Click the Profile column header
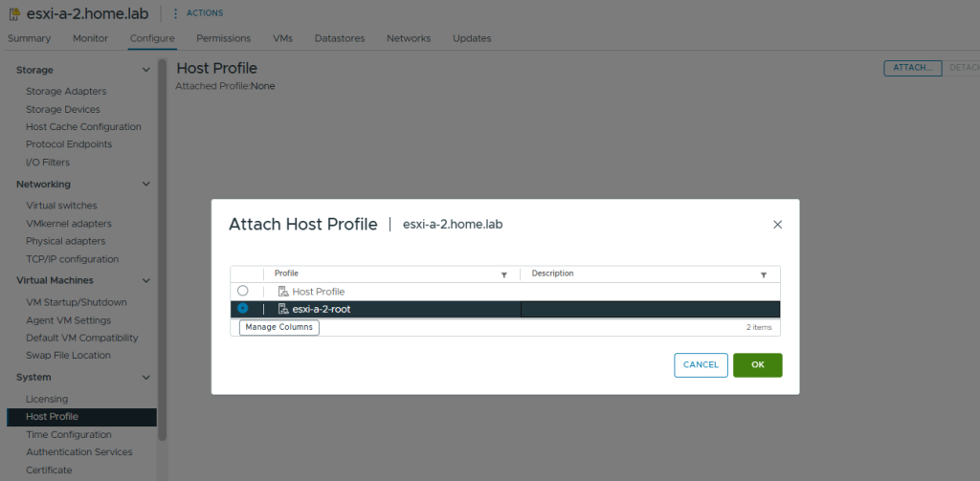Viewport: 980px width, 481px height. pos(286,273)
